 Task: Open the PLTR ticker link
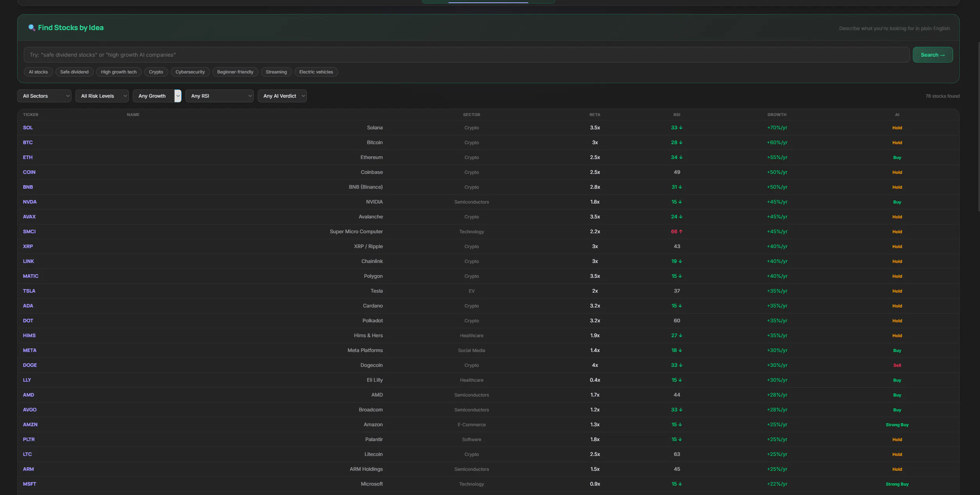pyautogui.click(x=29, y=440)
